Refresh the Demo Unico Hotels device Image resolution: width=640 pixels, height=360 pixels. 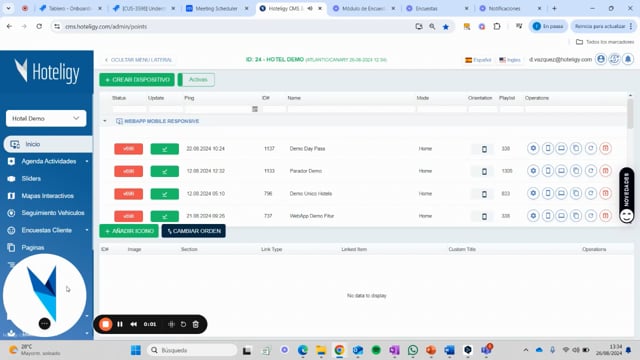pos(591,193)
